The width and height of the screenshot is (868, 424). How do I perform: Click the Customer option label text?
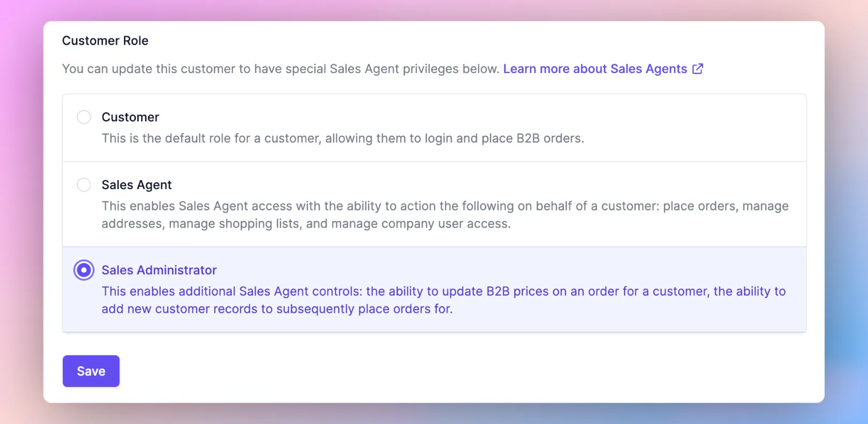pos(131,117)
